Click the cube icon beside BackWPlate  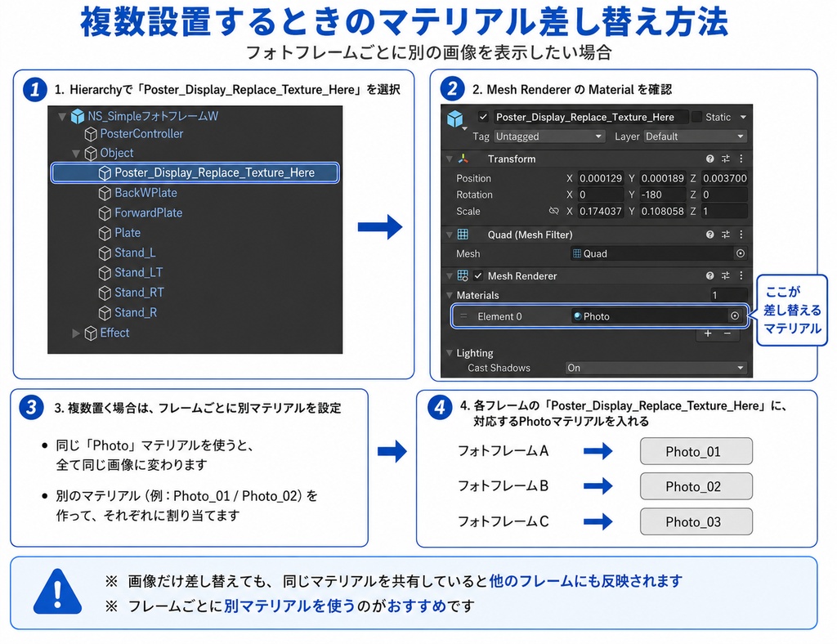(105, 193)
